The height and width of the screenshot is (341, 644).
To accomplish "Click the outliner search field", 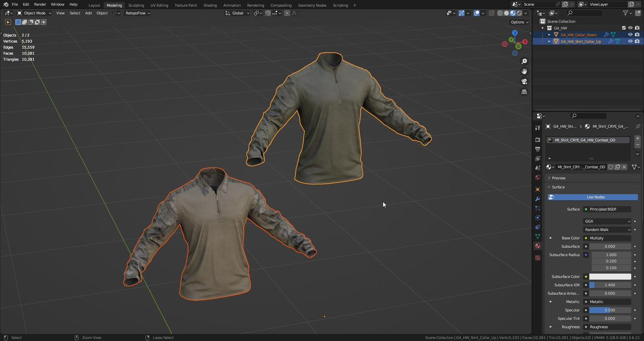I will (x=584, y=13).
